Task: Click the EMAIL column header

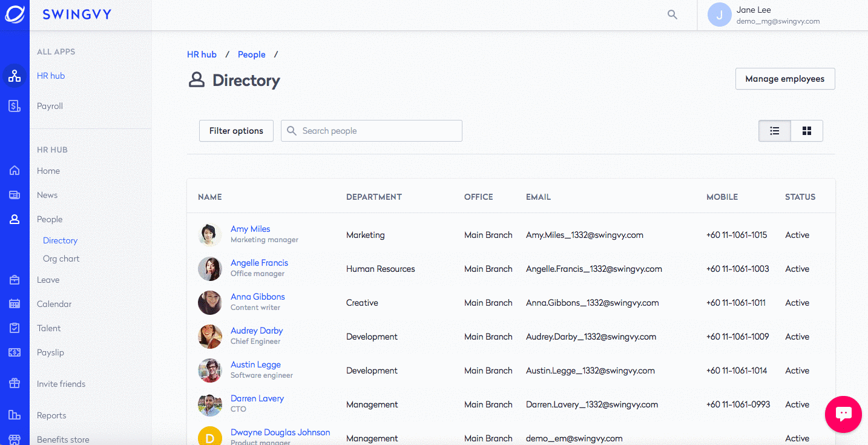Action: (538, 197)
